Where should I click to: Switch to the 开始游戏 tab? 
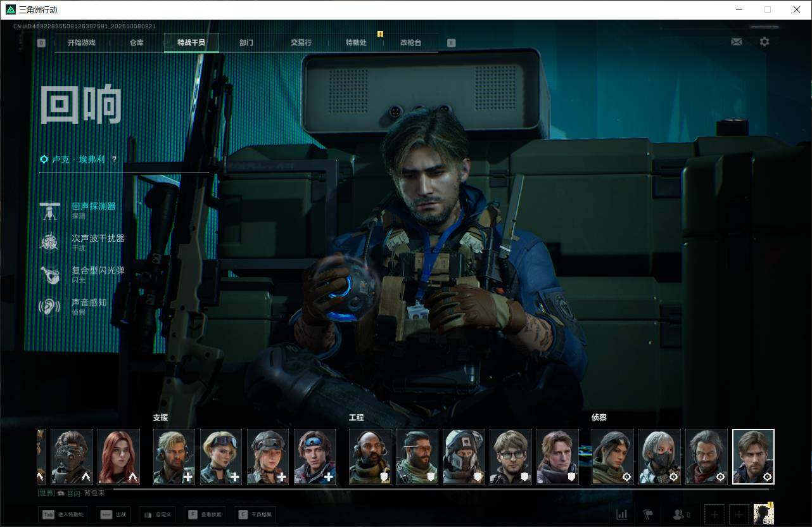point(82,43)
